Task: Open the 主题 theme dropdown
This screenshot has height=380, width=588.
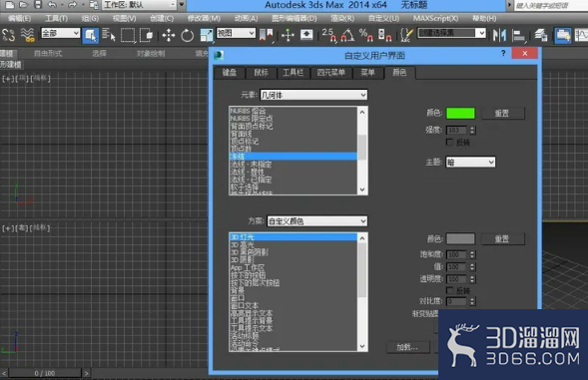Action: coord(470,163)
